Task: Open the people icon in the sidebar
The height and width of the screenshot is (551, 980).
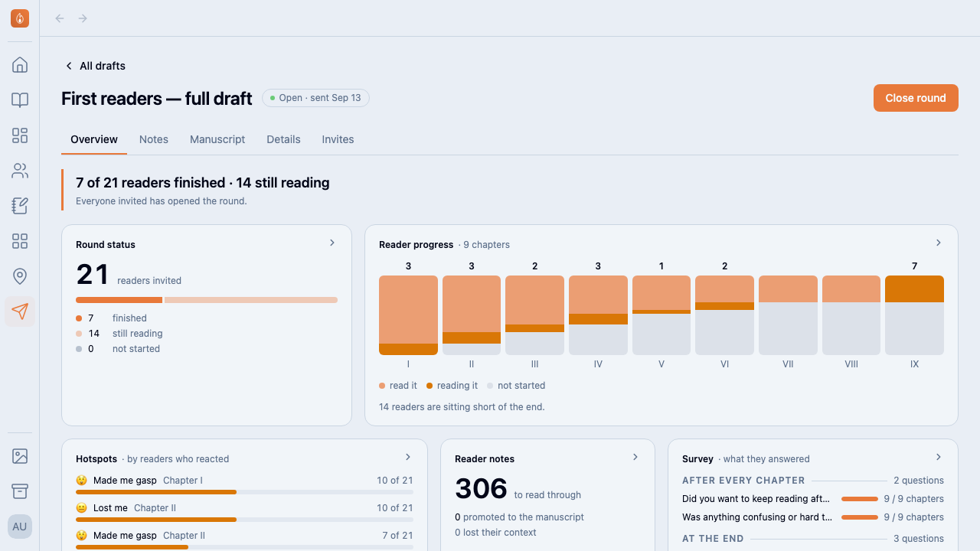Action: (20, 171)
